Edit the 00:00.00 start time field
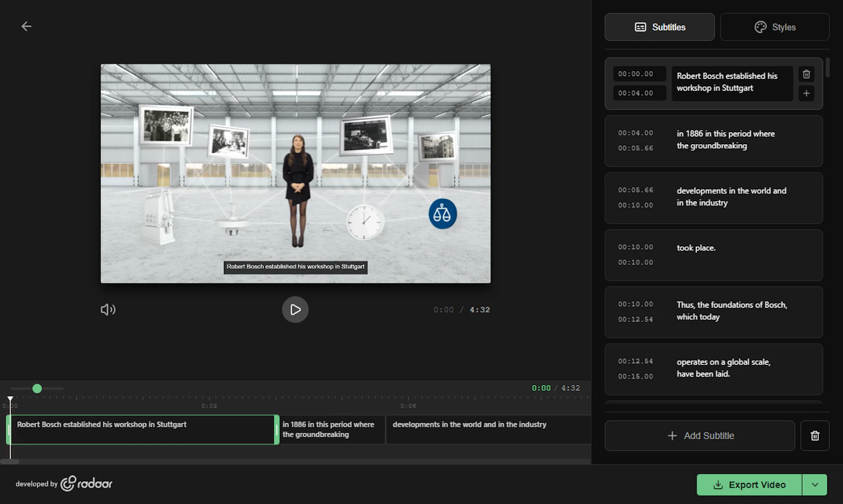The width and height of the screenshot is (843, 504). [x=640, y=74]
